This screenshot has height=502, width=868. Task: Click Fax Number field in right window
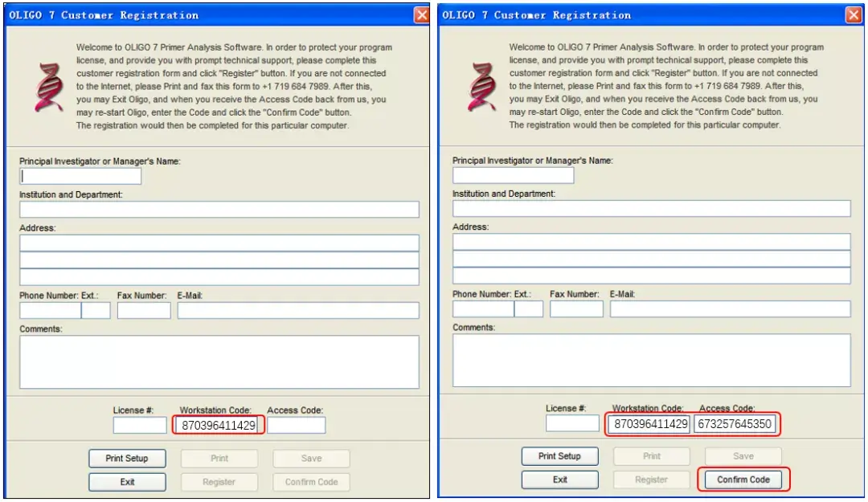click(x=576, y=309)
